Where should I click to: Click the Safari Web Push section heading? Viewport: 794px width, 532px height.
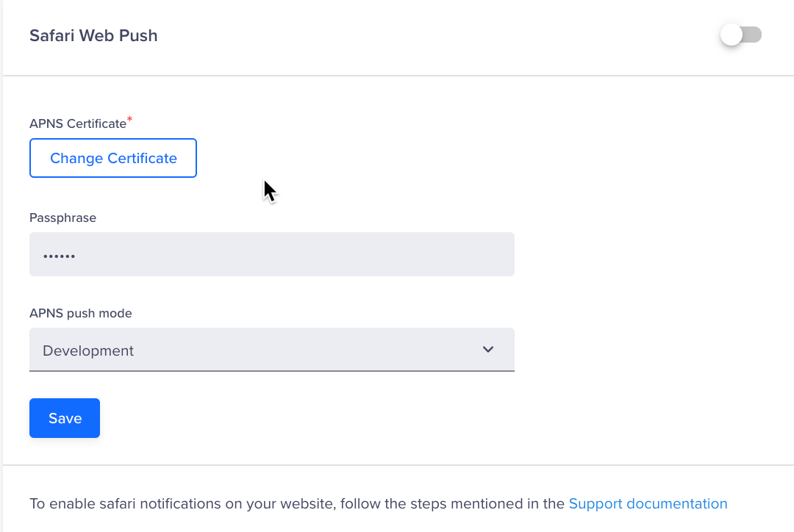click(93, 35)
